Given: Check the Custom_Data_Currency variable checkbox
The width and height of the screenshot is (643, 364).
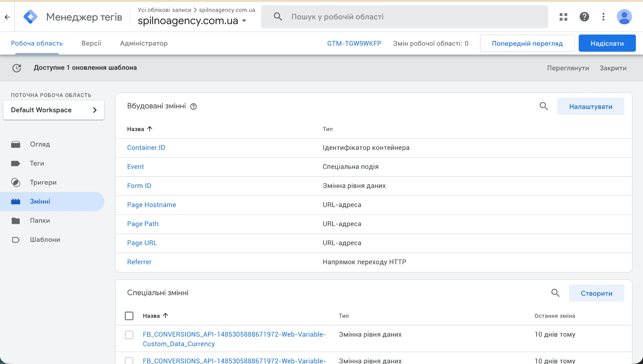Looking at the screenshot, I should [129, 335].
